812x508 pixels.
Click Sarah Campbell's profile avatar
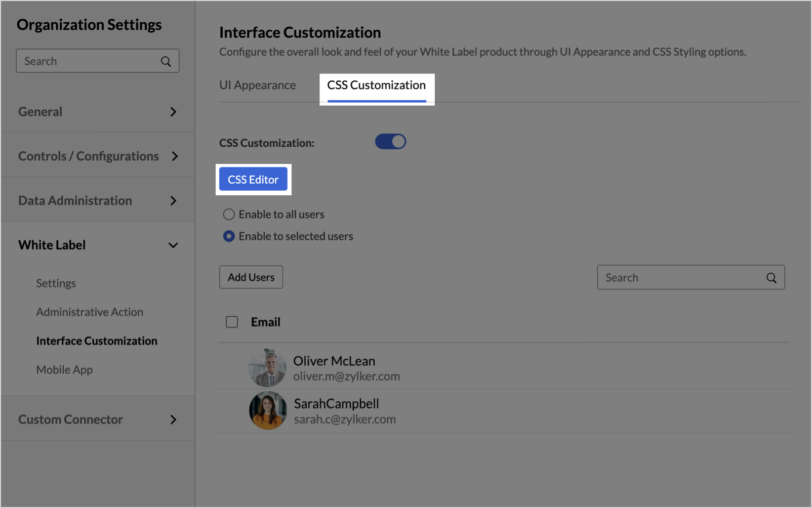tap(268, 410)
